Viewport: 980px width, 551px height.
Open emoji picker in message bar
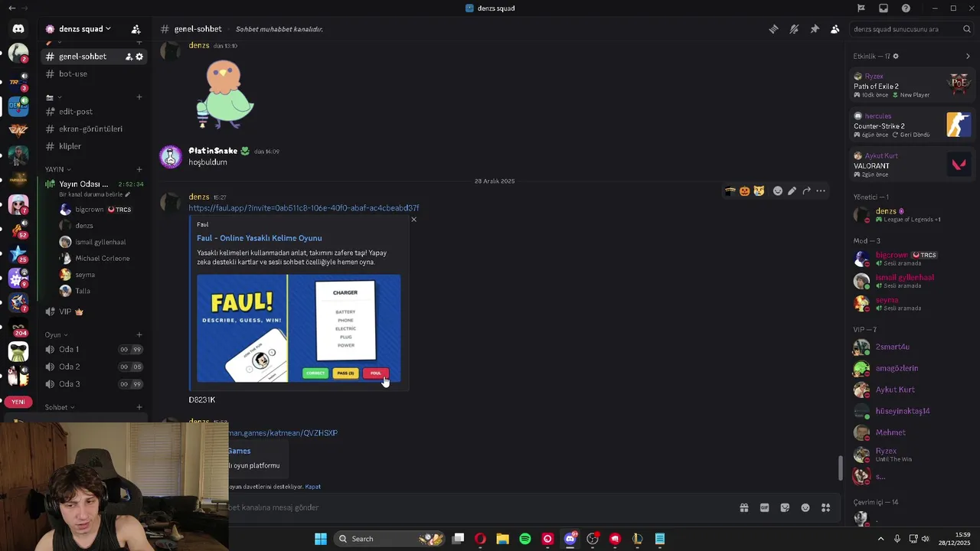pos(805,507)
